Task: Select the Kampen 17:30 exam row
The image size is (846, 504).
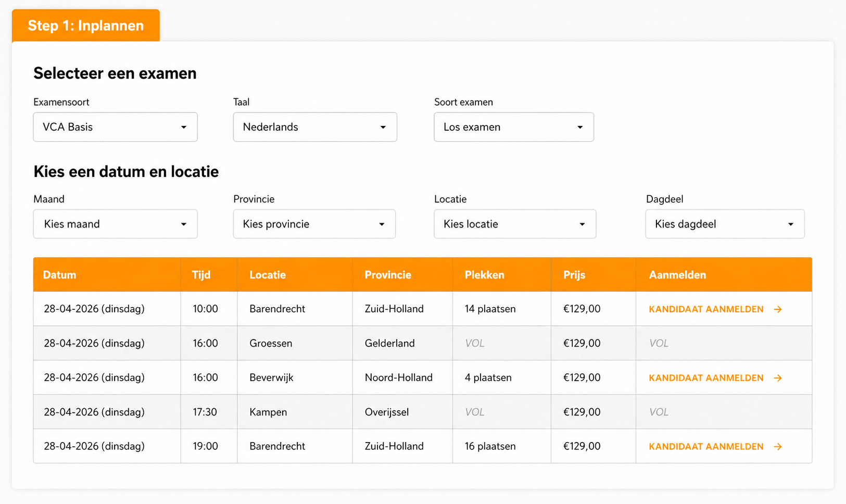Action: [x=268, y=412]
